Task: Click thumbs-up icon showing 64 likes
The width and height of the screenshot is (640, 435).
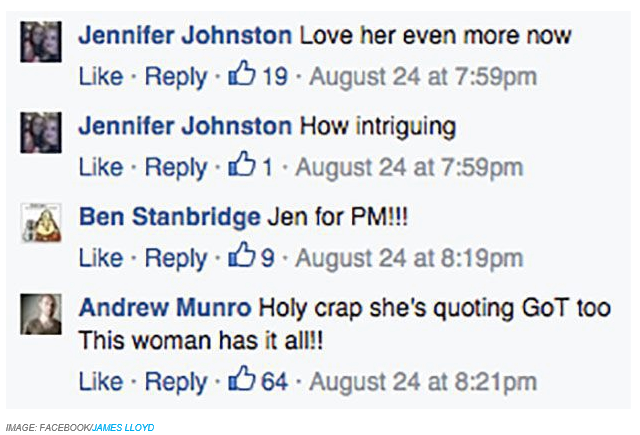Action: click(x=242, y=378)
